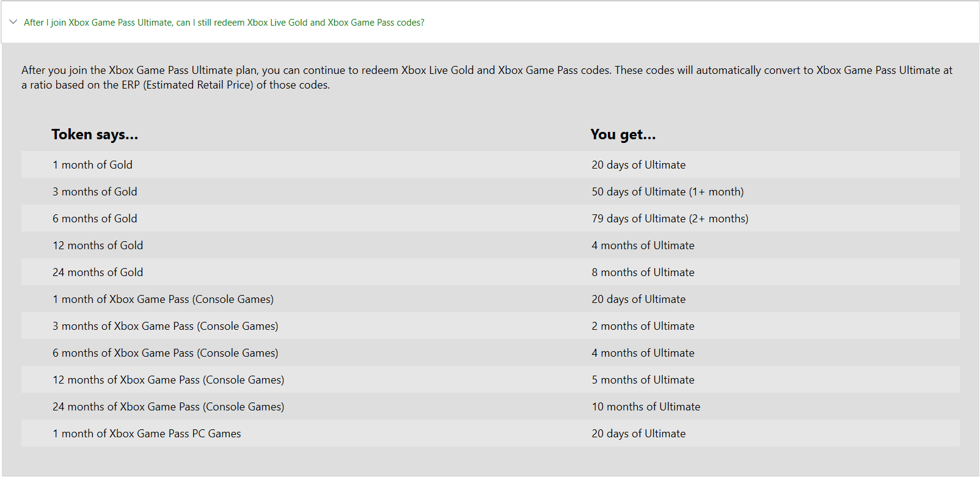980x477 pixels.
Task: Select the 'Token says...' column header
Action: click(x=95, y=134)
